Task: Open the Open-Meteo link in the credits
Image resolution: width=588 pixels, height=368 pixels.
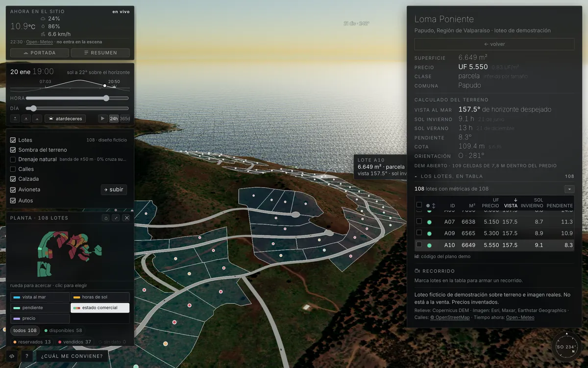Action: coord(520,317)
